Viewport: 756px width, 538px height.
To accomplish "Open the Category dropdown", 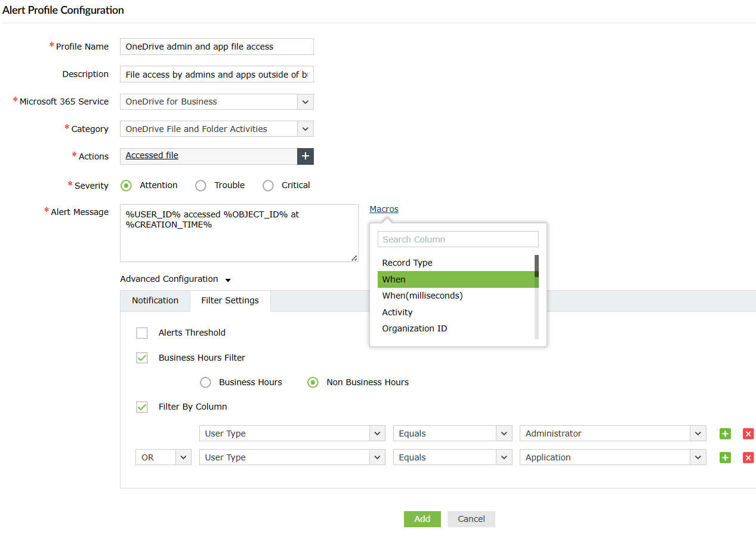I will 305,129.
